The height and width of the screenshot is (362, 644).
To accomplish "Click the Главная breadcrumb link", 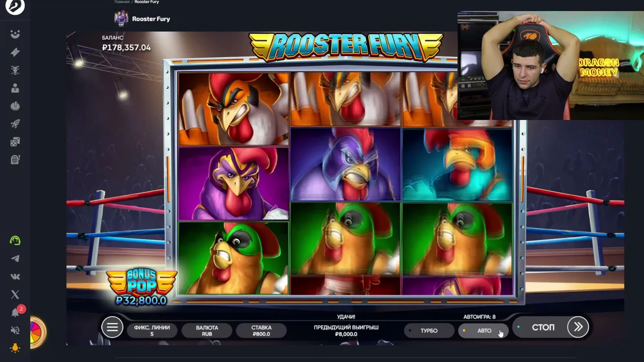I will [122, 2].
